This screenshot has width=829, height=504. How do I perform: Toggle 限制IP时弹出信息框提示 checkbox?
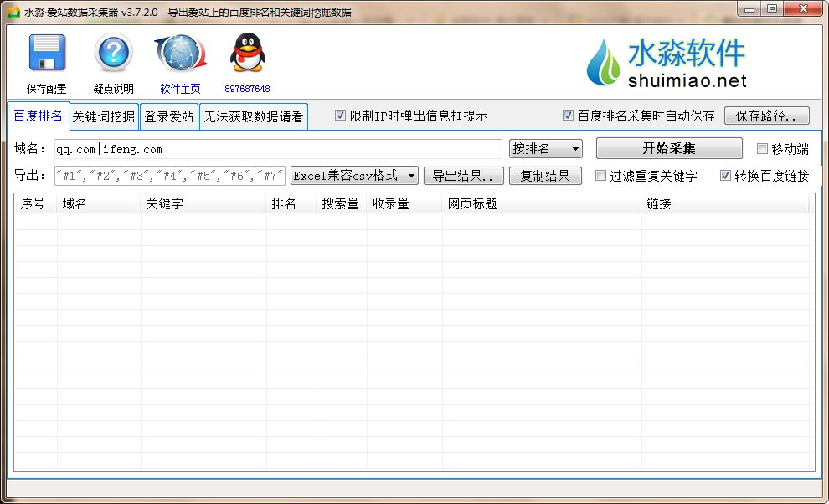click(341, 116)
